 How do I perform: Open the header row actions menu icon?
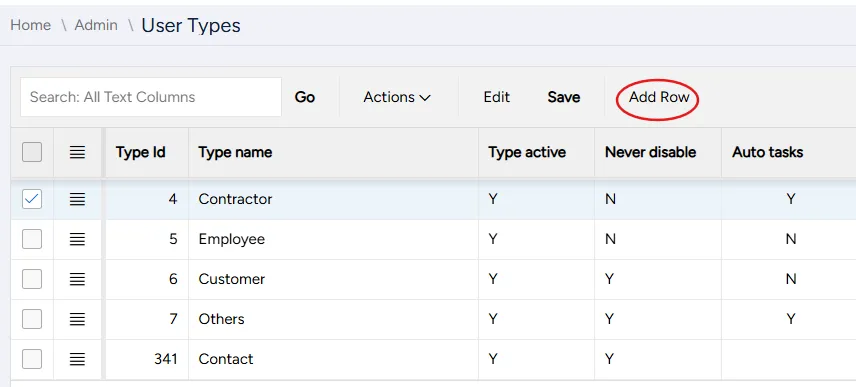click(78, 152)
